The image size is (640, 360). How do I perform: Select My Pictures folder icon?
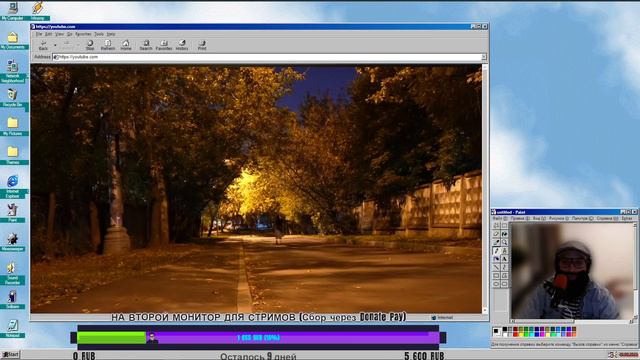point(13,127)
